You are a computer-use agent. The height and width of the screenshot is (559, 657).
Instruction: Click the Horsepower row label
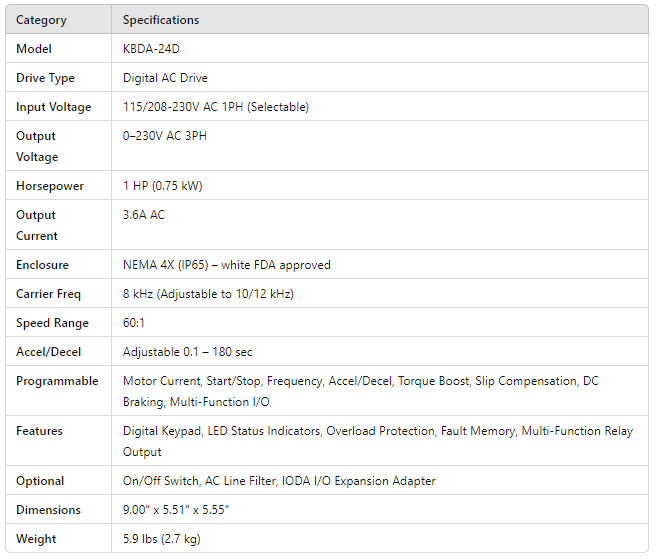click(50, 186)
